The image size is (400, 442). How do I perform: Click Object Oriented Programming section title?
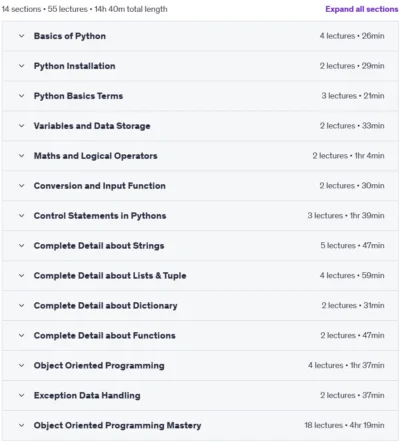99,365
